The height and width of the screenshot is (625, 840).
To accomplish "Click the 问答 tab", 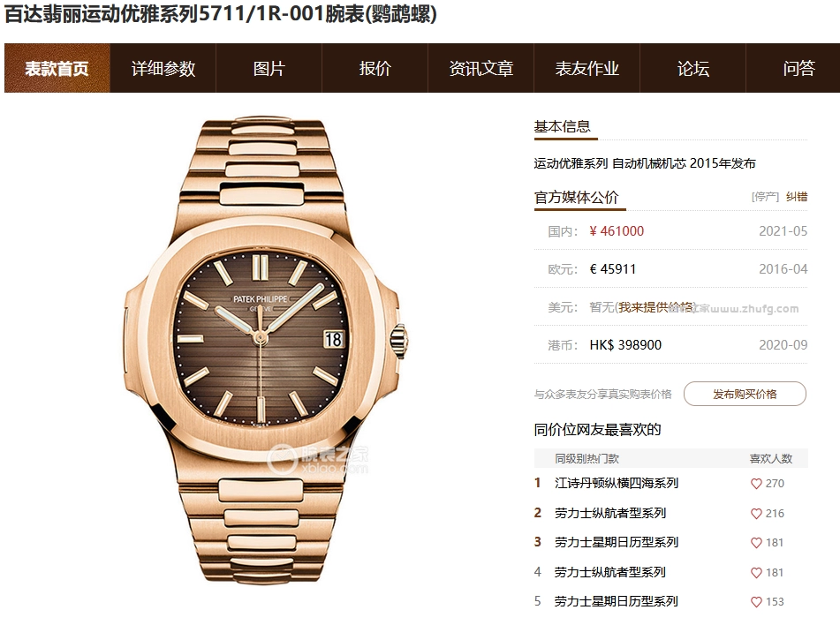I will click(798, 68).
